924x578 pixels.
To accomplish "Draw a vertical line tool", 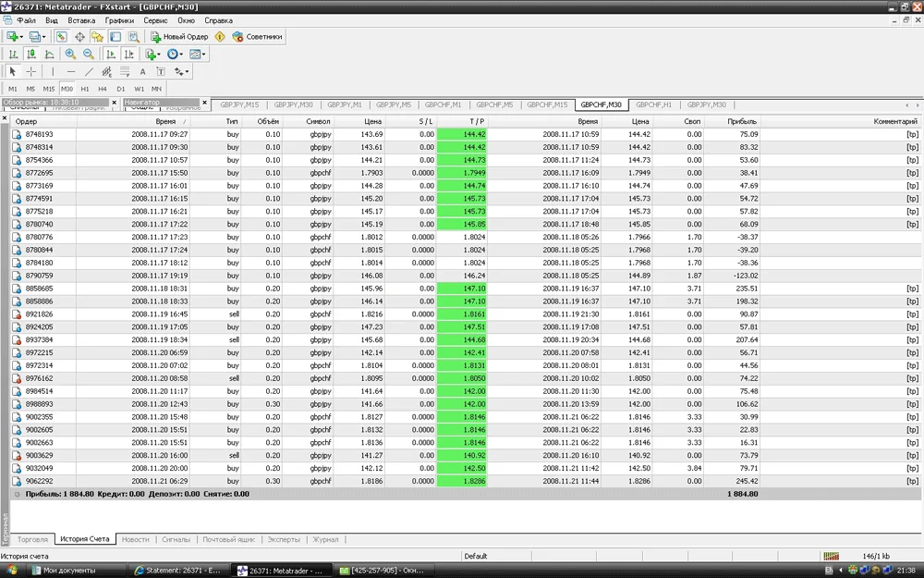I will click(53, 71).
